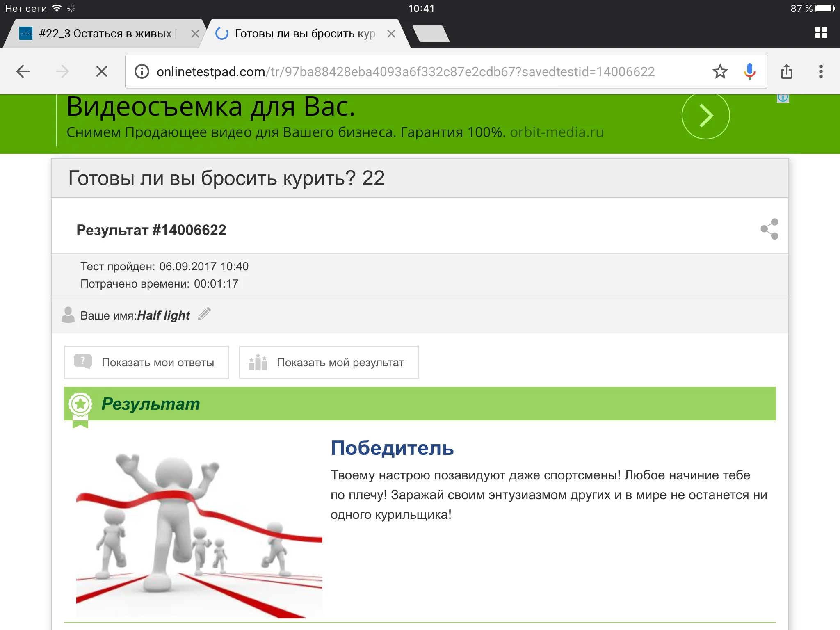The height and width of the screenshot is (630, 840).
Task: Activate voice search microphone
Action: (x=749, y=71)
